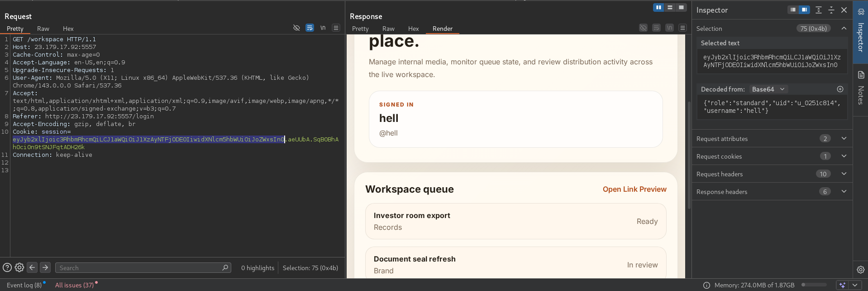Go to next search match arrow
This screenshot has width=868, height=291.
[45, 267]
